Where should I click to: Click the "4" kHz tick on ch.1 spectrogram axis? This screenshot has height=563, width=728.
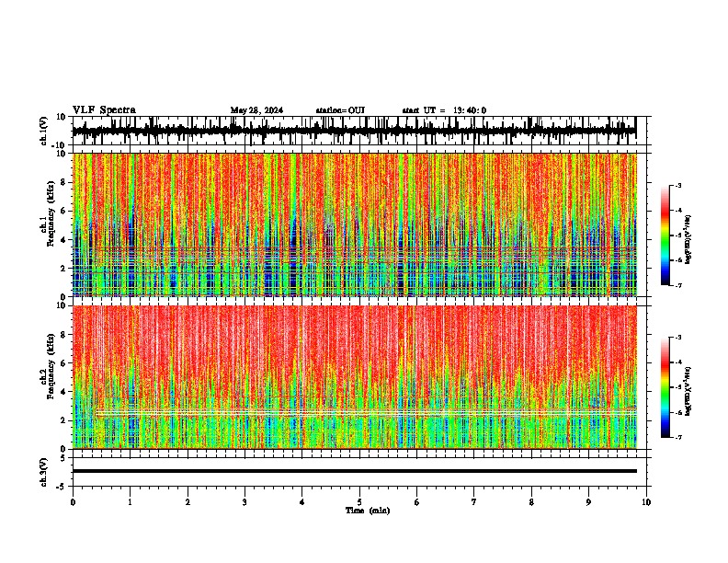64,240
